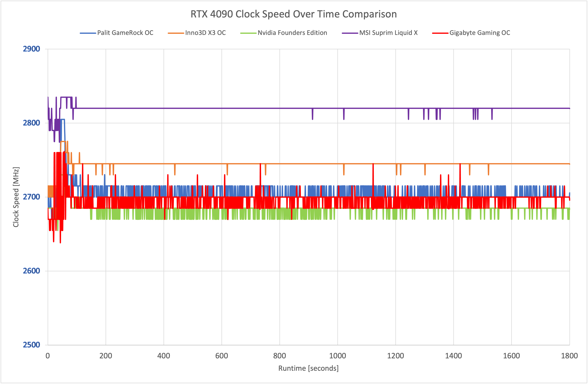Click the red Gigabyte legend line swatch
The width and height of the screenshot is (588, 384).
click(440, 33)
